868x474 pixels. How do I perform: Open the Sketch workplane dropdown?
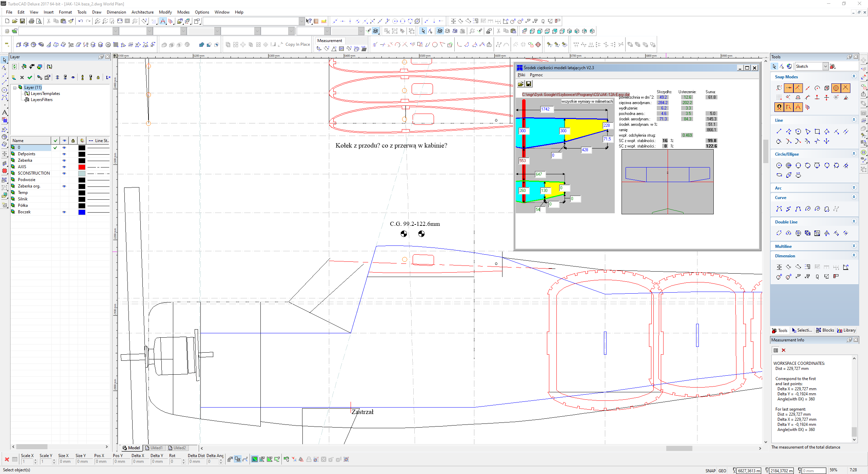[825, 66]
